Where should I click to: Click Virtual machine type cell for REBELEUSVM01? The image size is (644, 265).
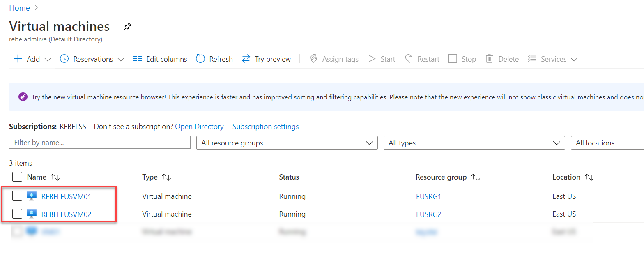pyautogui.click(x=167, y=196)
